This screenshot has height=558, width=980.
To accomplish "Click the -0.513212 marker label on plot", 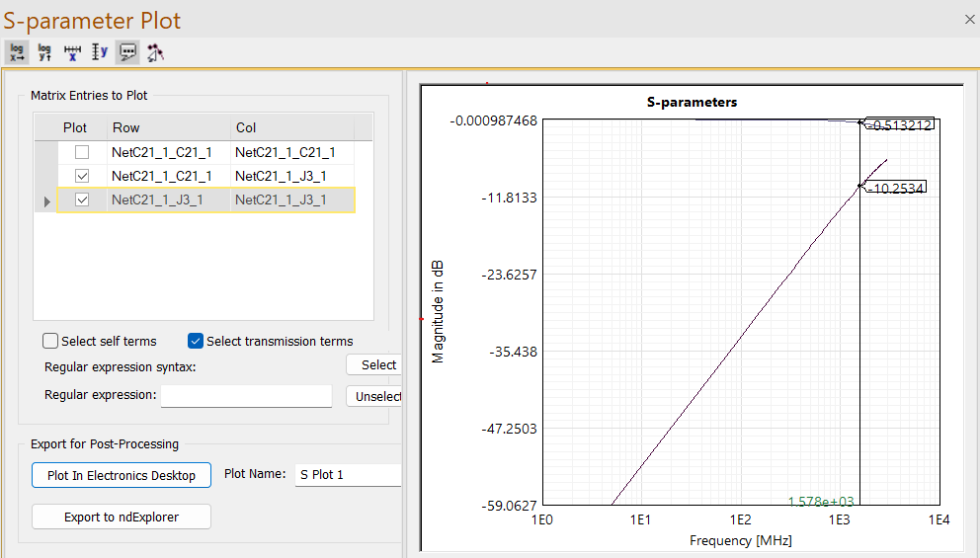I will click(x=901, y=124).
